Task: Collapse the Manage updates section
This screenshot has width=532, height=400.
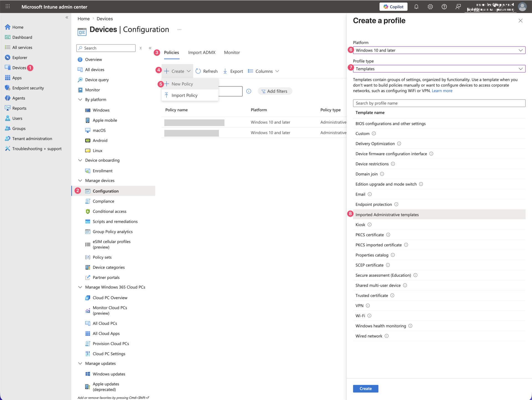Action: (80, 363)
